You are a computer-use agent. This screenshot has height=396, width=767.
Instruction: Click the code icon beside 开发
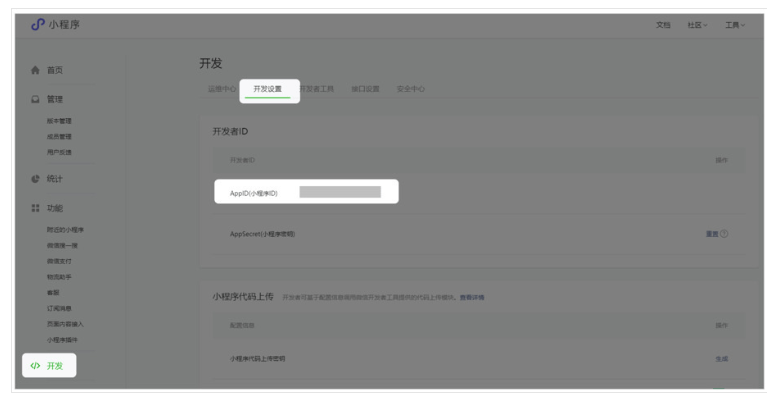click(35, 366)
